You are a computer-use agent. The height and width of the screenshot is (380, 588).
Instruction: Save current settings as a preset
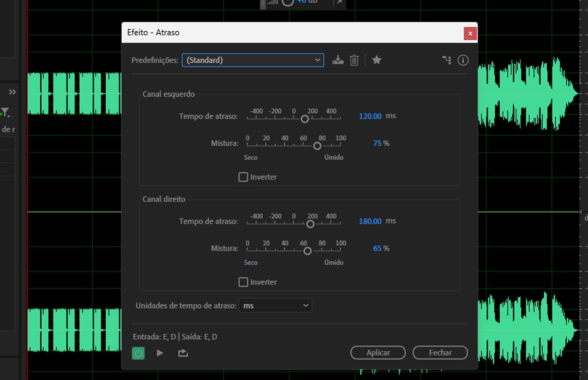tap(337, 60)
